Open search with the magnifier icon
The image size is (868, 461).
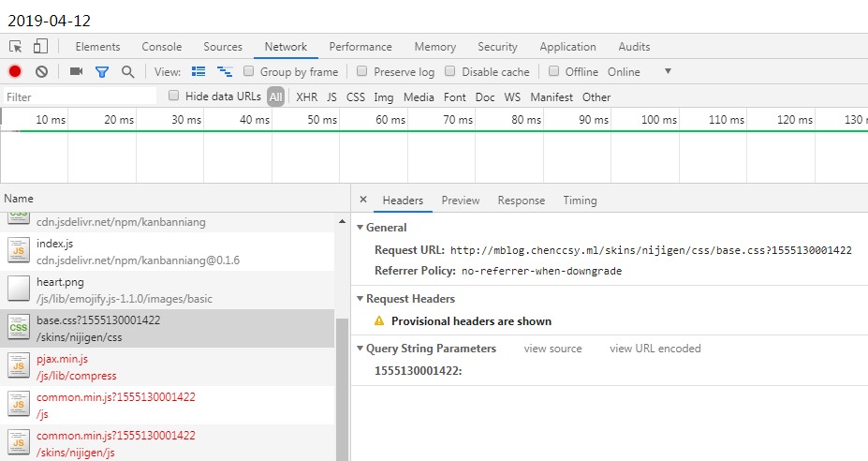pos(127,71)
